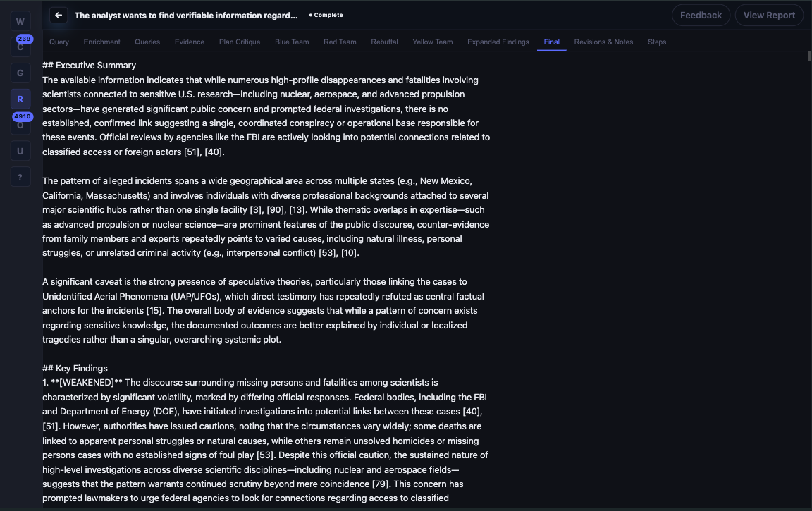Click the vertical scrollbar thumb
Screen dimensions: 812x511
click(809, 56)
